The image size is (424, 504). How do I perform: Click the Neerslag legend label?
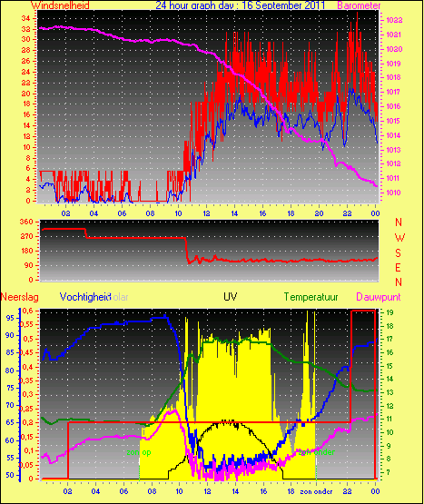[x=20, y=297]
